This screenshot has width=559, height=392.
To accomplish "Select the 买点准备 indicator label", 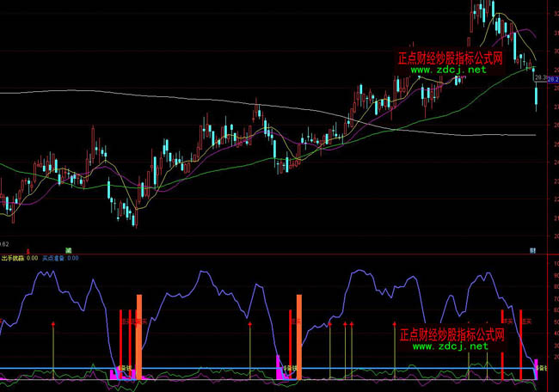I will point(54,257).
